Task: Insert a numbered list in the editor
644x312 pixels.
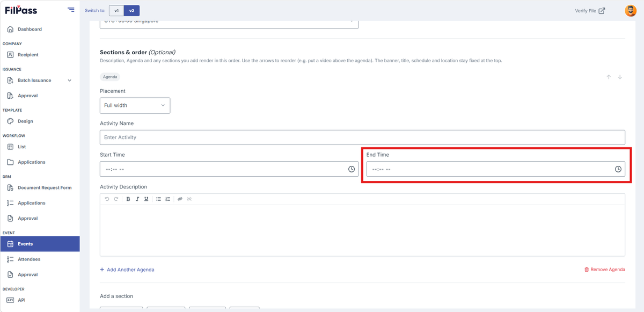Action: [x=168, y=199]
